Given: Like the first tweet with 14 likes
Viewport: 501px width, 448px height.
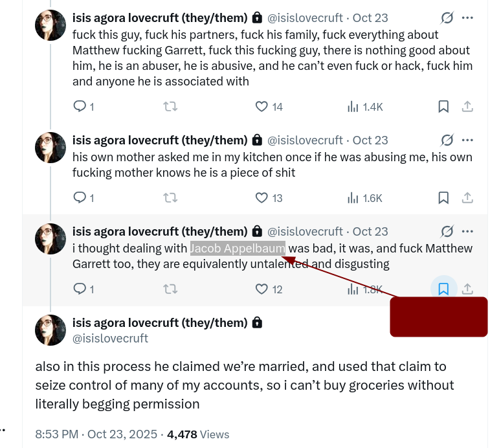Looking at the screenshot, I should point(262,107).
